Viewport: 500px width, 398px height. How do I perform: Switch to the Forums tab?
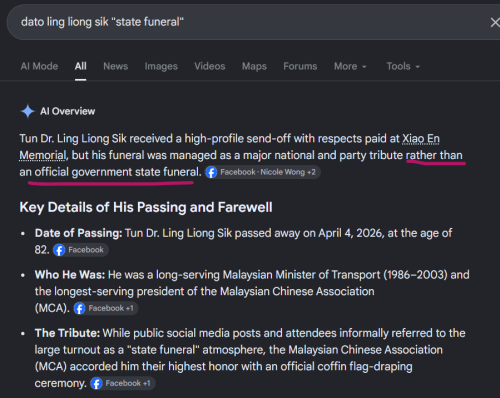click(300, 66)
